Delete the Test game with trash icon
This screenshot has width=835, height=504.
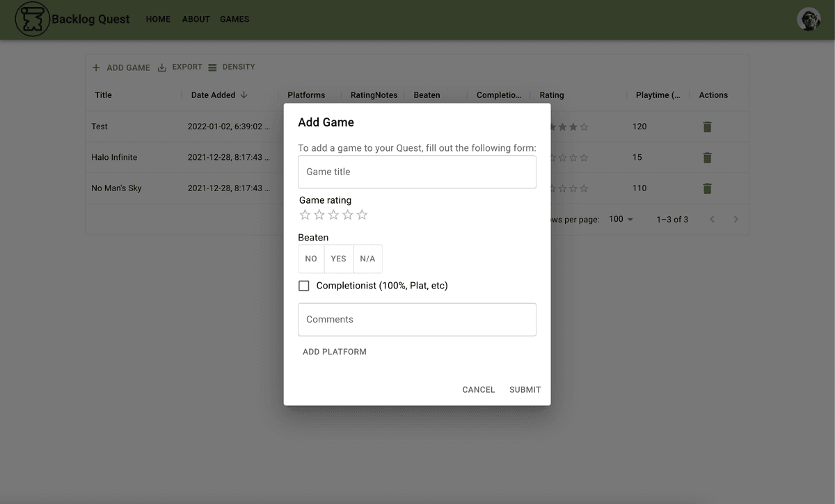[707, 127]
